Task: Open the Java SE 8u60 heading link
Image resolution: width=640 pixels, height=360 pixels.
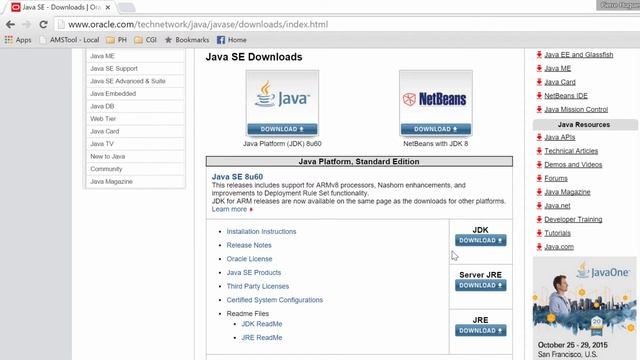Action: 237,177
